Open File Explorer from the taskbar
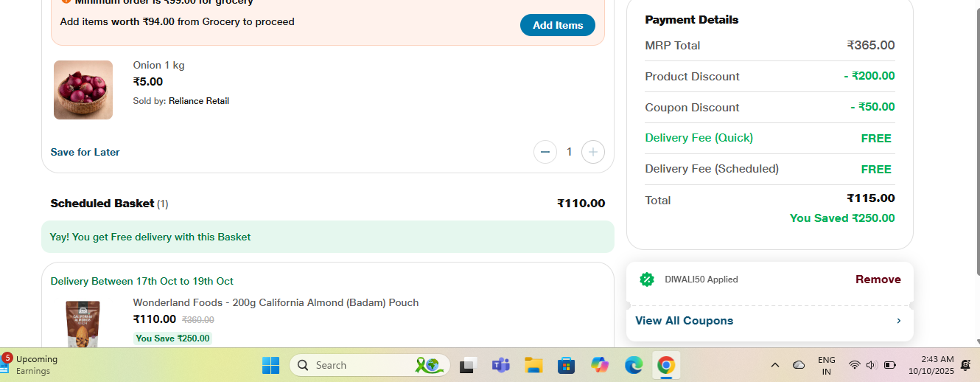Screen dimensions: 980x382 click(533, 365)
